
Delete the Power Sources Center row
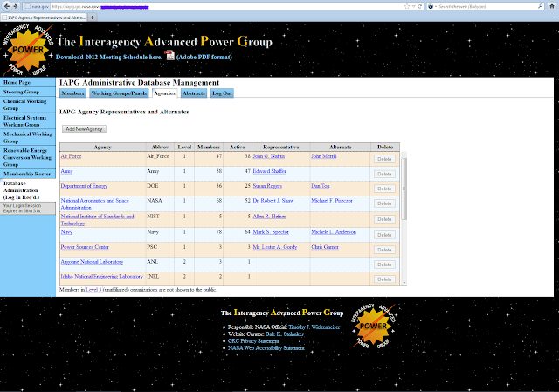(384, 250)
